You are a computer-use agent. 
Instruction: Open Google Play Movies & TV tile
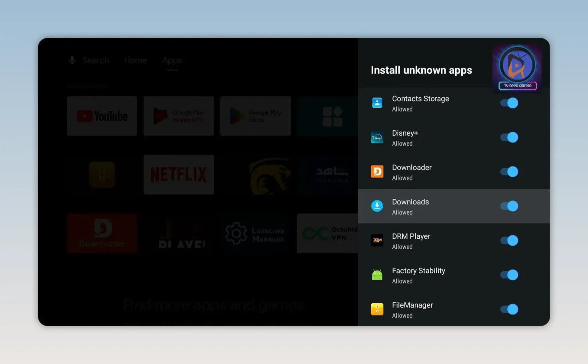click(179, 116)
